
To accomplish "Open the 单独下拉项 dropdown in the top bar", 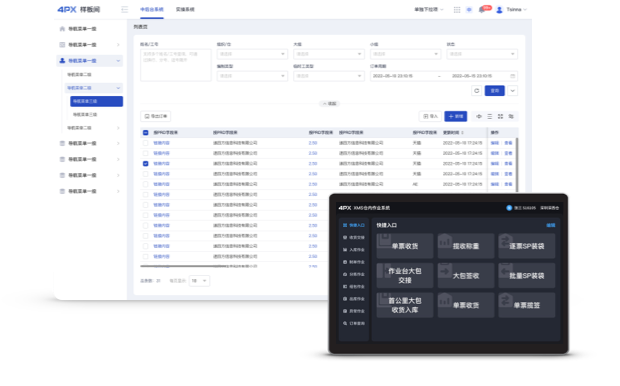I will (x=429, y=9).
